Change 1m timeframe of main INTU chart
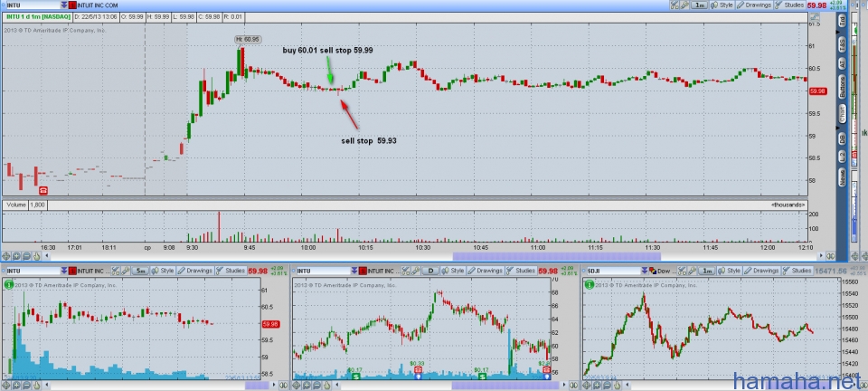The image size is (868, 391). 699,5
